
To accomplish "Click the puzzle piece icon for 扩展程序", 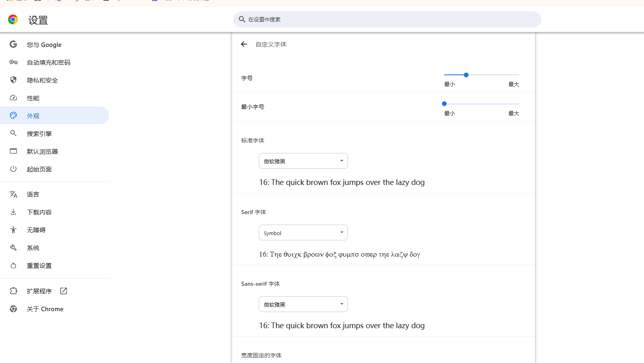I will click(13, 291).
